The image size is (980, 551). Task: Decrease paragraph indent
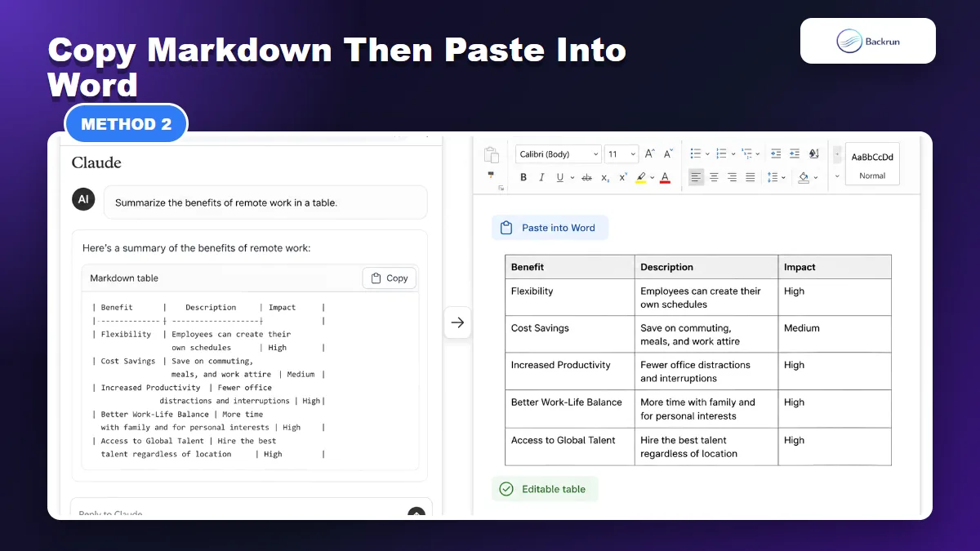776,153
